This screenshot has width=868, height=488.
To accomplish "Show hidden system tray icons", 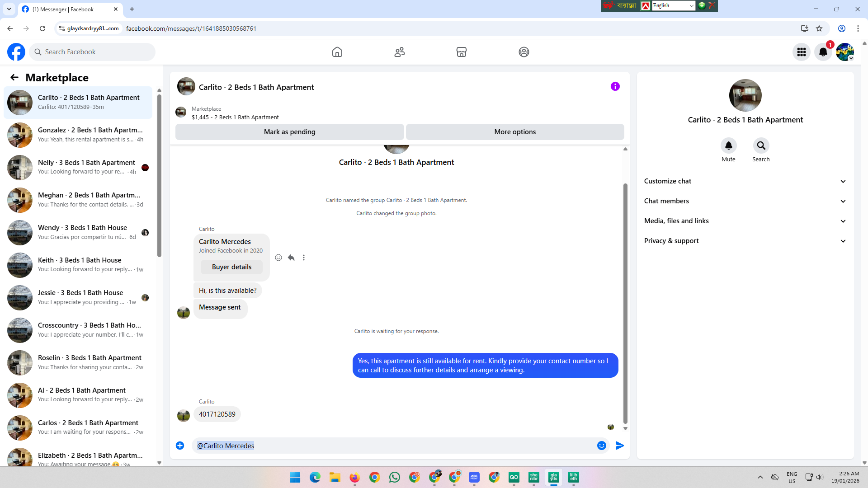I will coord(760,477).
